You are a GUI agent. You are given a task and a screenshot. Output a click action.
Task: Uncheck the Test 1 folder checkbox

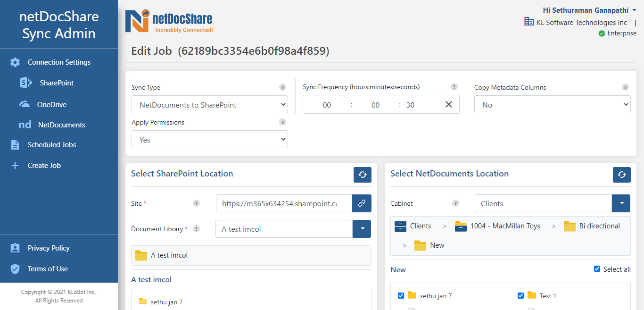pyautogui.click(x=520, y=296)
